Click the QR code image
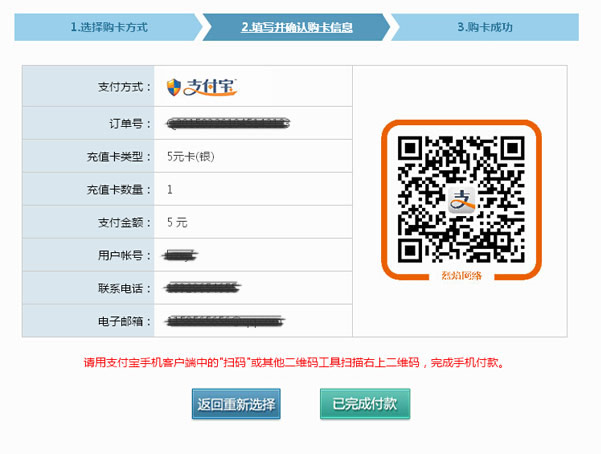Screen dimensions: 601x454 (461, 199)
